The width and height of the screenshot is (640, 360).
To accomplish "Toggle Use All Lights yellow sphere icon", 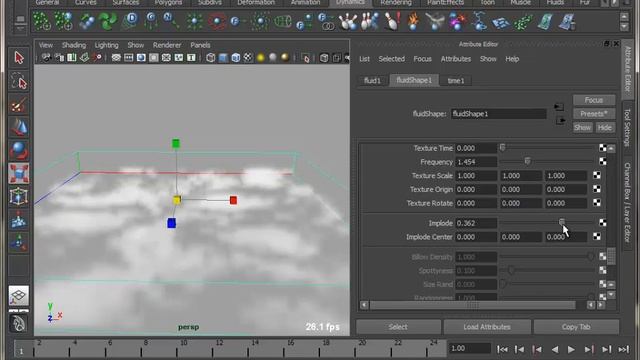I will [260, 58].
